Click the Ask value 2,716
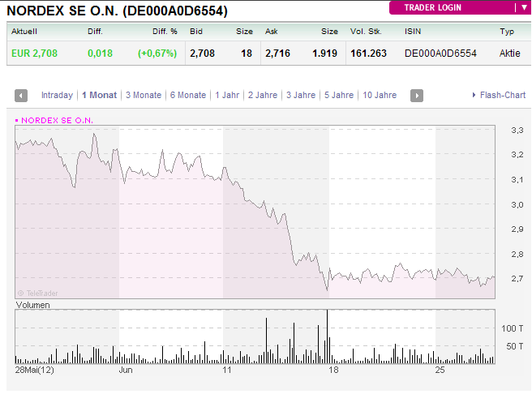 (x=277, y=54)
